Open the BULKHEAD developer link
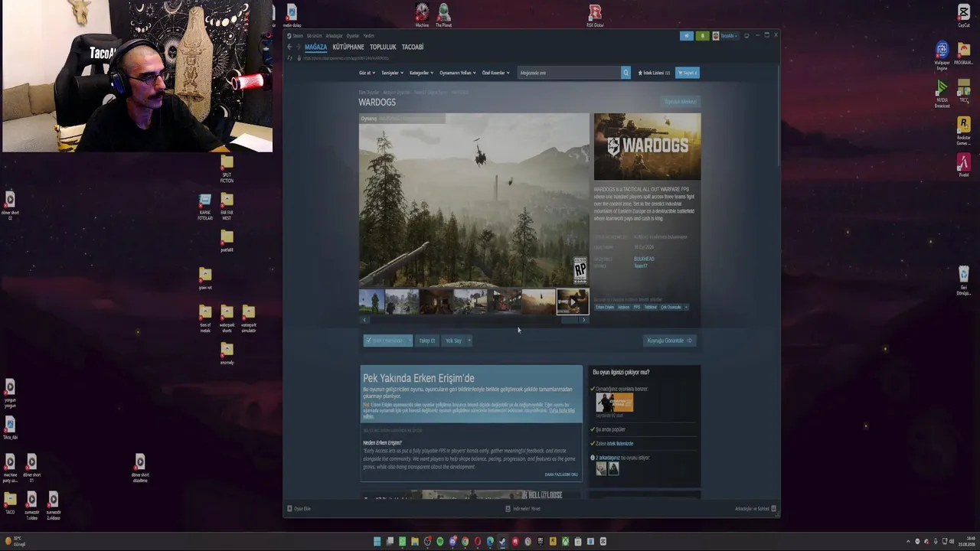 pyautogui.click(x=644, y=259)
